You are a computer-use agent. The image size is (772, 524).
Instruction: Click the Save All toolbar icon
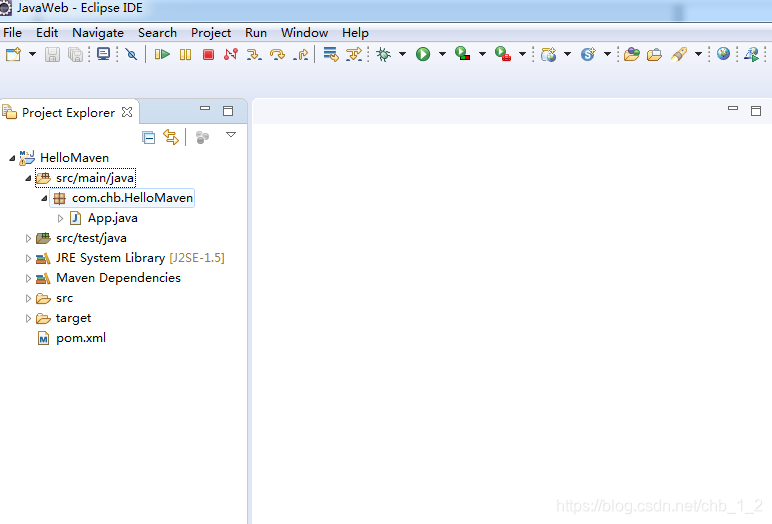(x=75, y=54)
